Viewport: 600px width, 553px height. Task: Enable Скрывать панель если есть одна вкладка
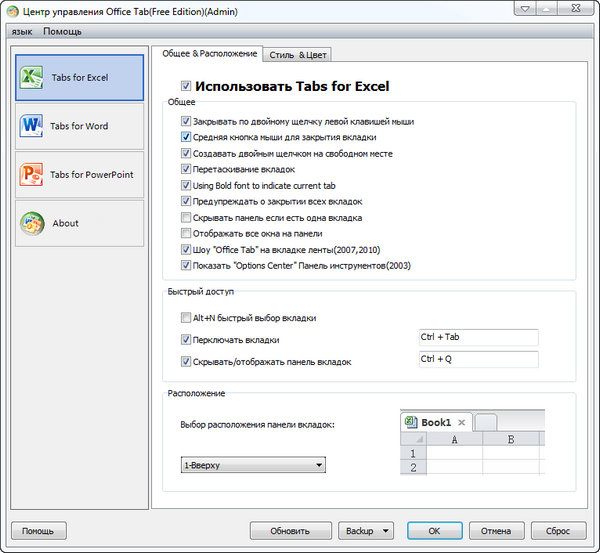tap(186, 217)
